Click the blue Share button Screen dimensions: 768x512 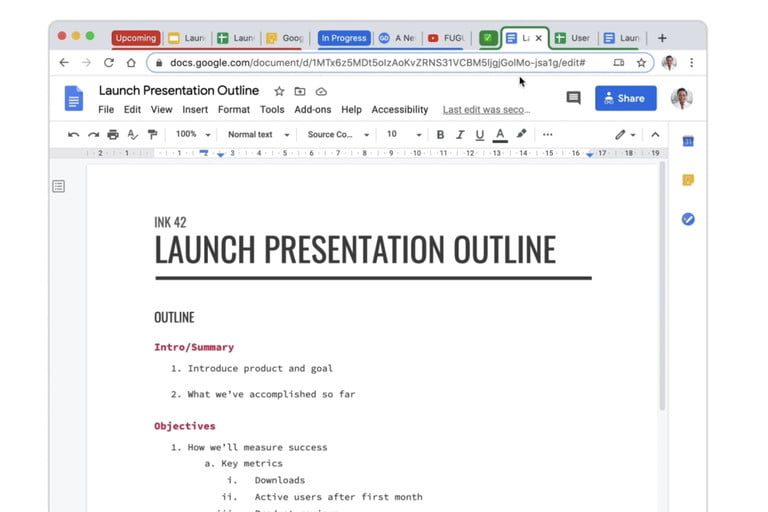point(625,98)
